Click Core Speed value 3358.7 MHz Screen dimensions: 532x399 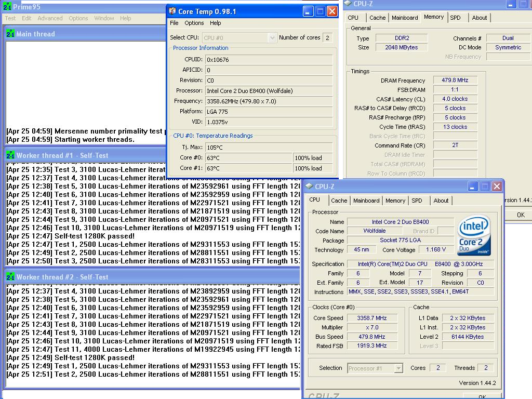372,318
